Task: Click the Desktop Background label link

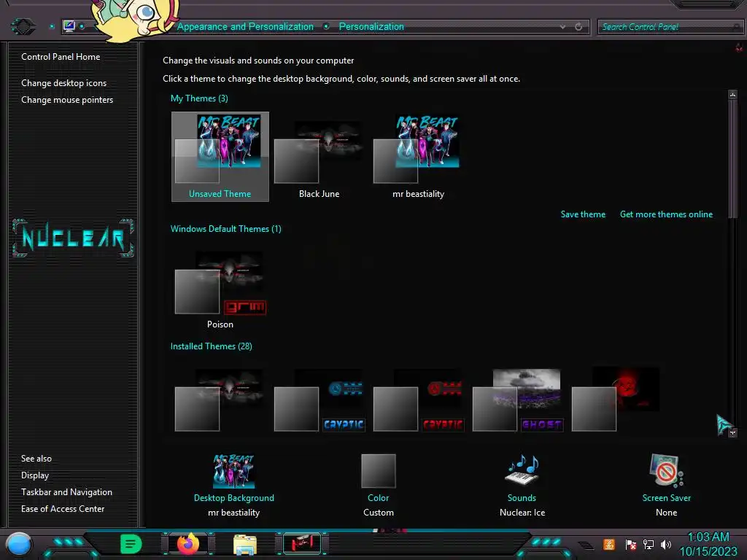Action: coord(234,497)
